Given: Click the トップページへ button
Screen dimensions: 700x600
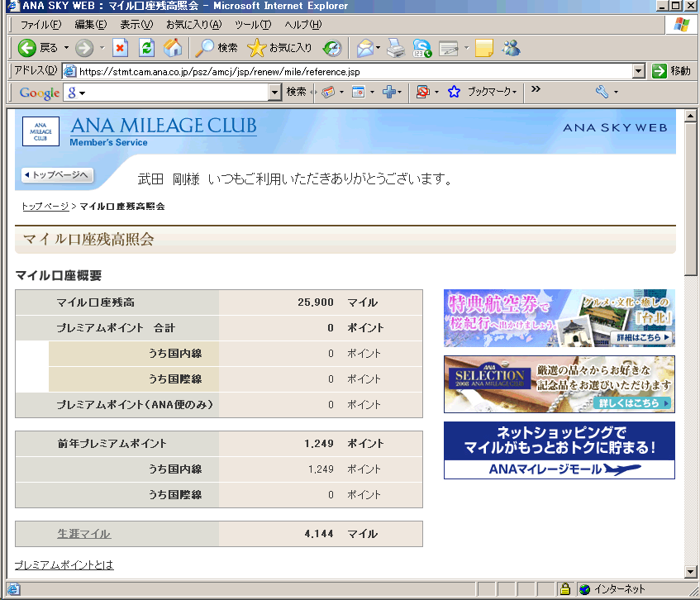Looking at the screenshot, I should pyautogui.click(x=58, y=174).
